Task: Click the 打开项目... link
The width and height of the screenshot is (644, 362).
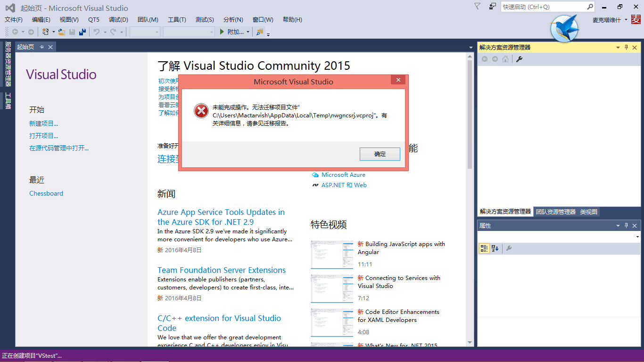Action: click(44, 136)
